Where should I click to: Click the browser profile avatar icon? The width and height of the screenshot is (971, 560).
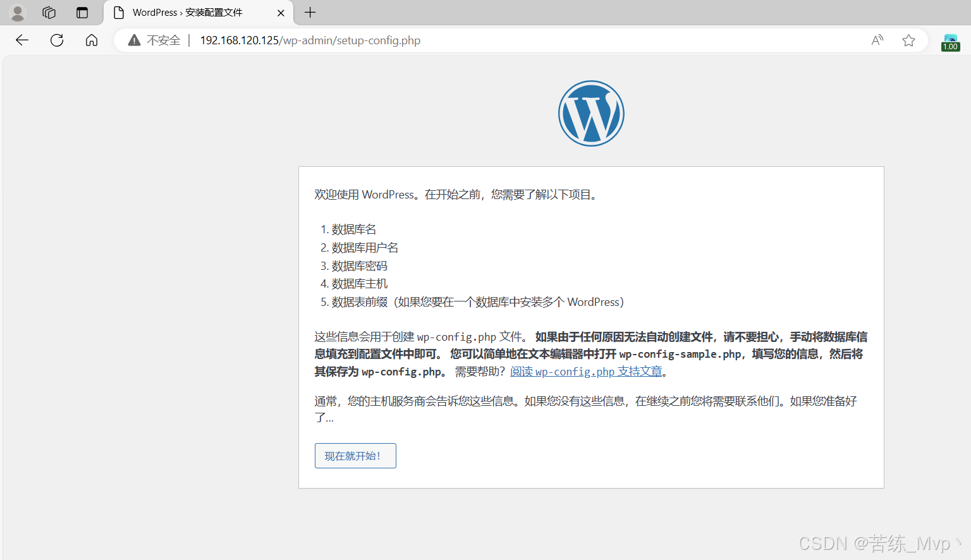click(17, 12)
